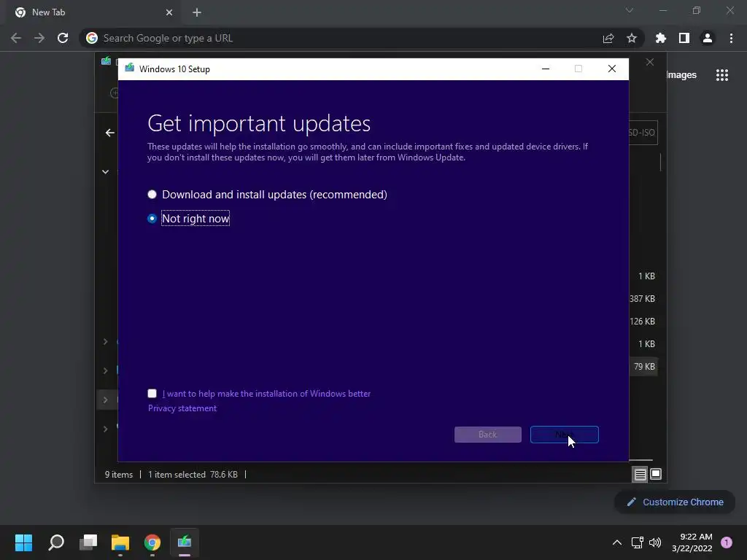The height and width of the screenshot is (560, 747).
Task: Expand the second collapsed File Explorer tree node
Action: (105, 370)
